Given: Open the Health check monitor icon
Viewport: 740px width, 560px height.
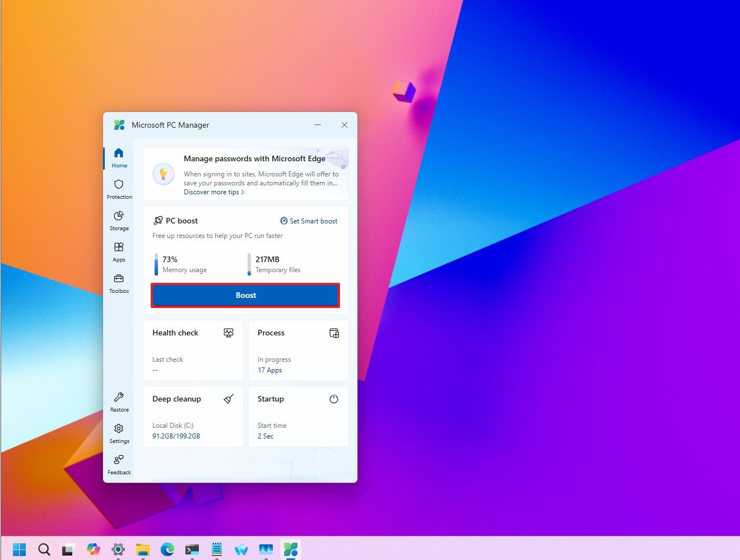Looking at the screenshot, I should [x=229, y=333].
